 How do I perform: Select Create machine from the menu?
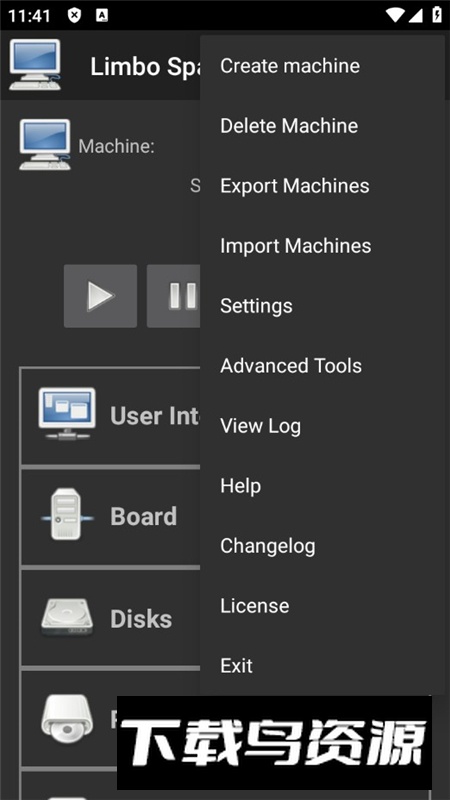(x=322, y=66)
